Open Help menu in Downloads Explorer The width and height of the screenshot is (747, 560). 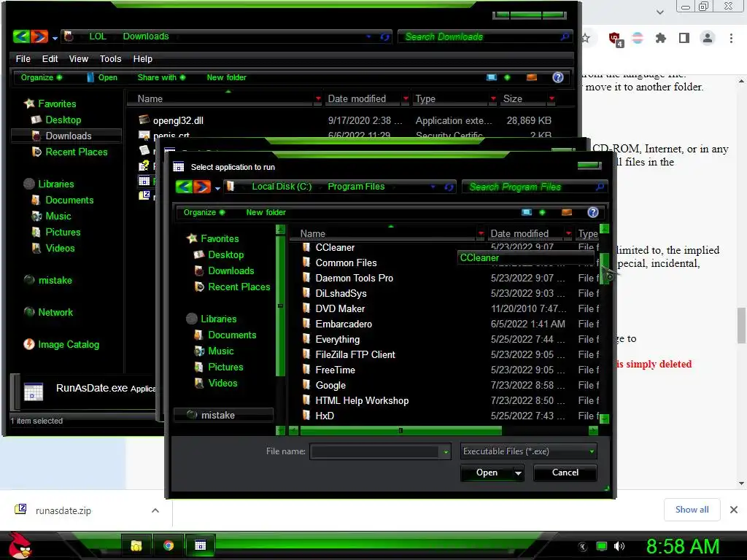click(142, 58)
